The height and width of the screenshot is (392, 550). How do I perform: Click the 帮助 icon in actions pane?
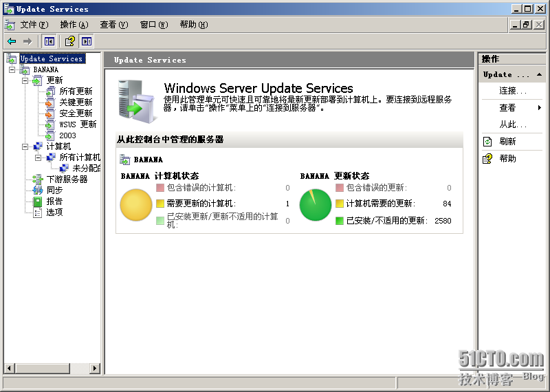(487, 159)
